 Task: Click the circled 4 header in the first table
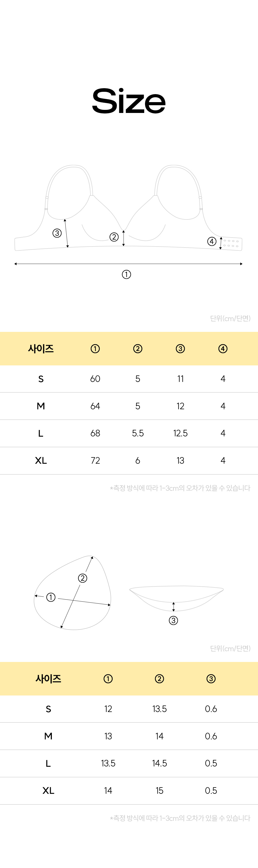[x=223, y=349]
